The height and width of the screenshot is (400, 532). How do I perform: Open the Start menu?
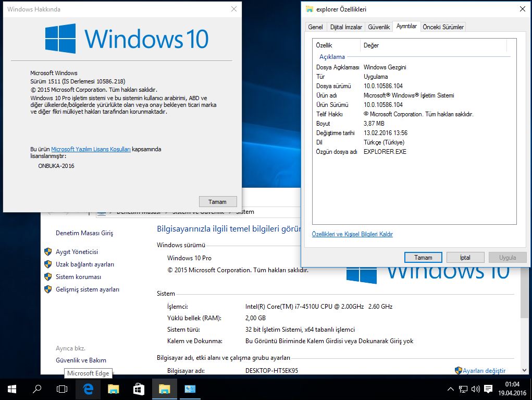click(x=11, y=389)
